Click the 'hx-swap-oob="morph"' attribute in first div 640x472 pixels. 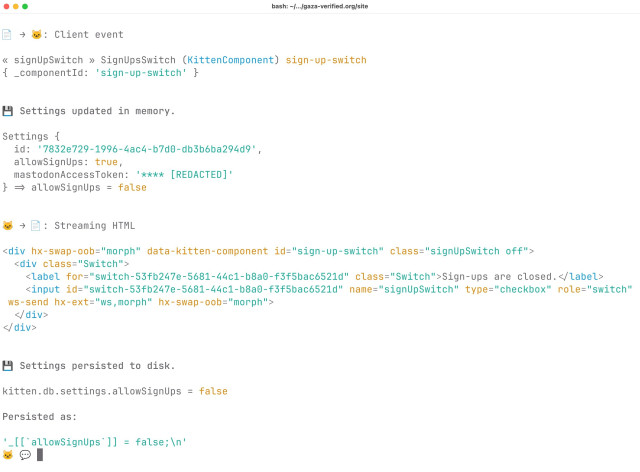[x=86, y=251]
